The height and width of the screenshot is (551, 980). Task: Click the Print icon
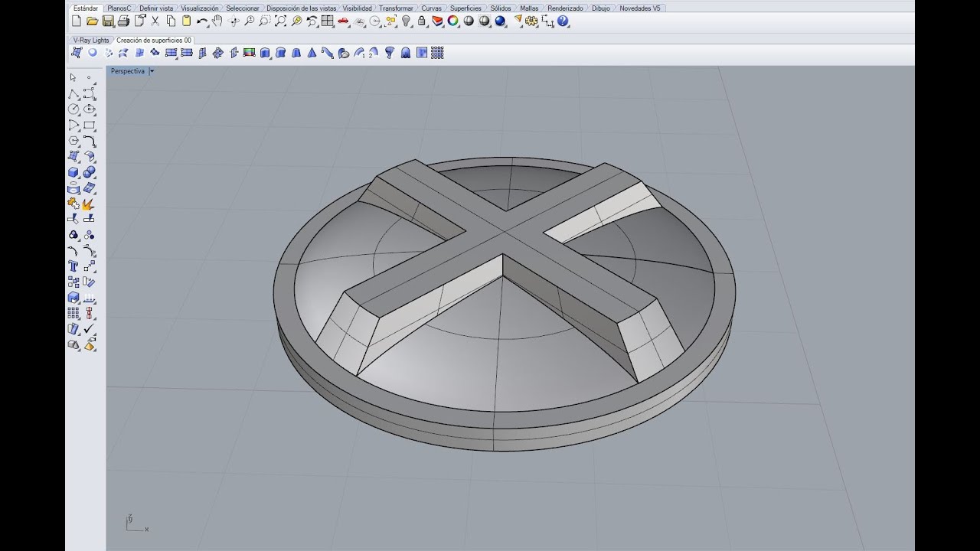(x=123, y=21)
